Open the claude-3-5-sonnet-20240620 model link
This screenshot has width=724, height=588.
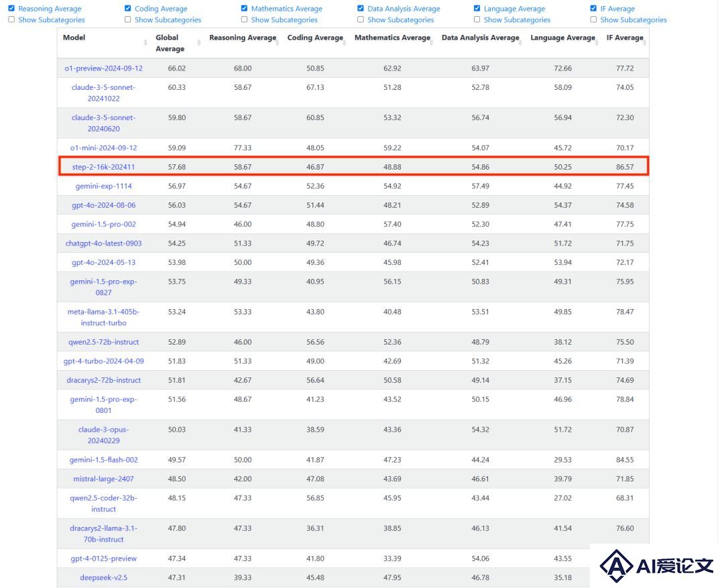point(103,123)
